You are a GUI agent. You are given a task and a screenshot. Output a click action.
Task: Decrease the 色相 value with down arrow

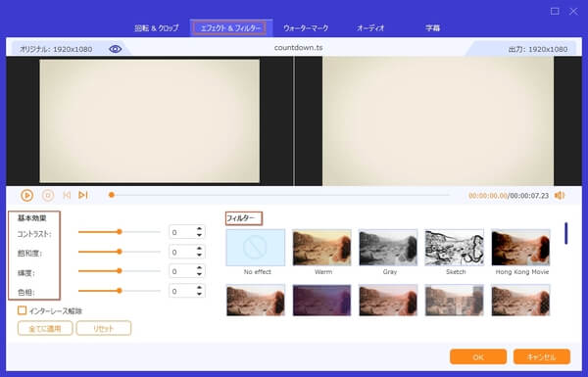click(x=199, y=294)
